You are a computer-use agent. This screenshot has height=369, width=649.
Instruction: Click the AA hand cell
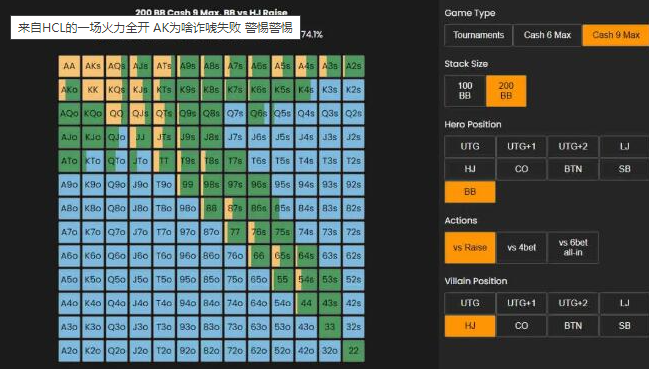[69, 66]
